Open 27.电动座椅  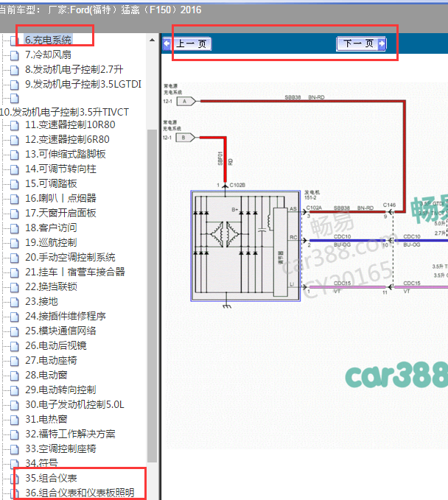click(x=51, y=360)
